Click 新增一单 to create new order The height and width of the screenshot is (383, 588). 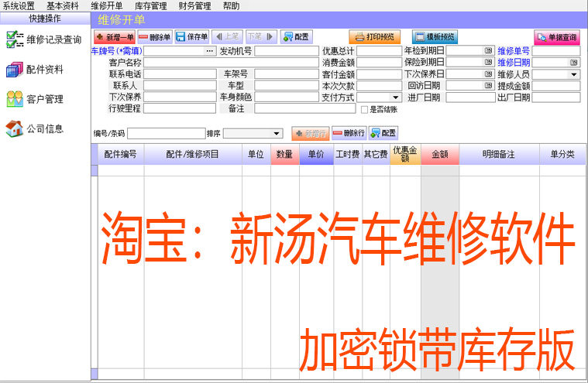click(x=115, y=36)
